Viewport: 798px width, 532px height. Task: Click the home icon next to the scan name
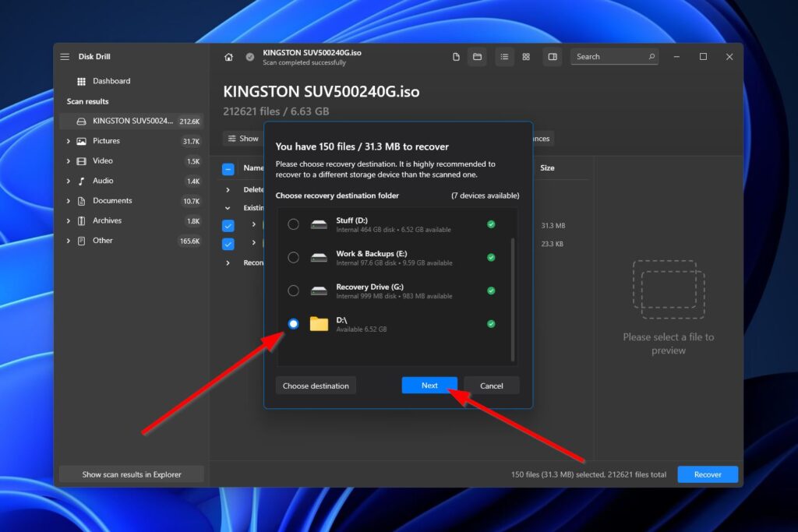click(x=228, y=56)
